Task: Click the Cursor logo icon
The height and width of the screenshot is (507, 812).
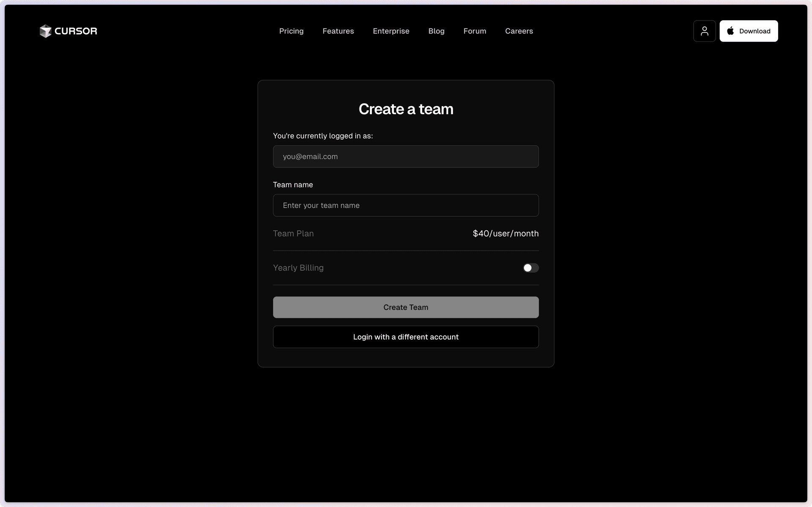Action: tap(45, 31)
